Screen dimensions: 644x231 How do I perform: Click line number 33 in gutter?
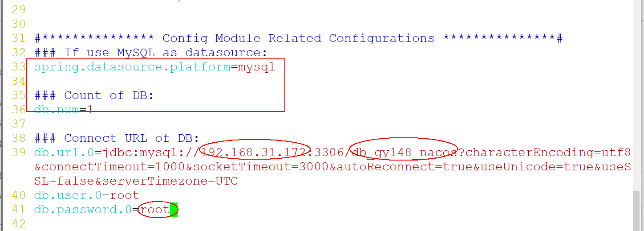19,67
